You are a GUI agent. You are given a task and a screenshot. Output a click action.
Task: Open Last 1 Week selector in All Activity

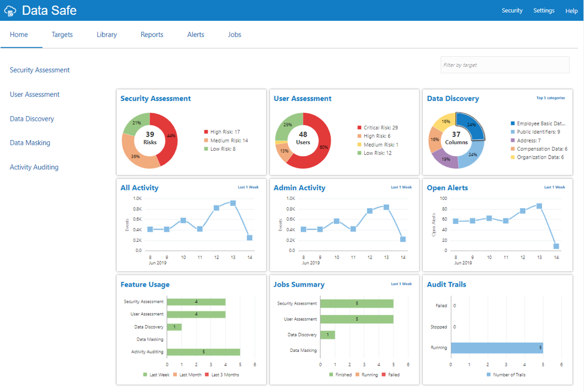click(x=248, y=187)
